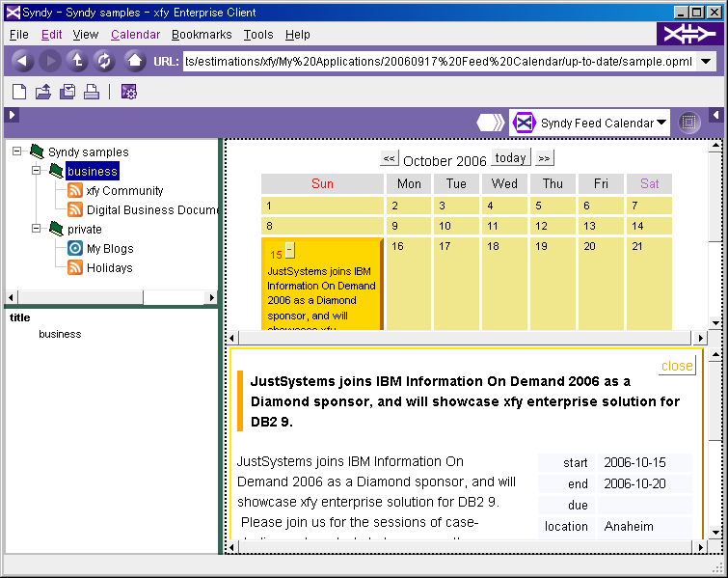This screenshot has height=578, width=728.
Task: Open the Edit menu
Action: (51, 35)
